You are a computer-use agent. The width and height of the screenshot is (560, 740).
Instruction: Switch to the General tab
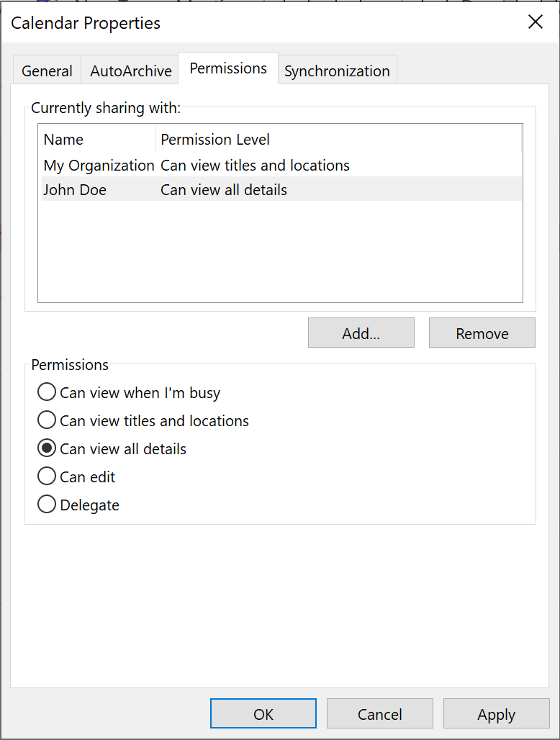pyautogui.click(x=47, y=71)
